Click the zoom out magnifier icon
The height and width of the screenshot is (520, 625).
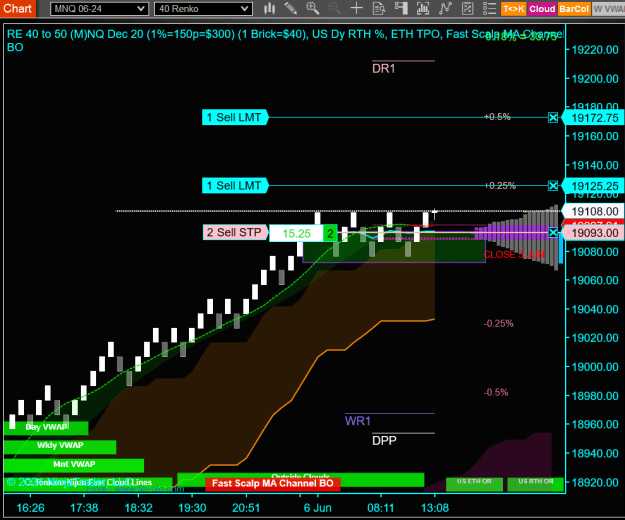tap(334, 8)
